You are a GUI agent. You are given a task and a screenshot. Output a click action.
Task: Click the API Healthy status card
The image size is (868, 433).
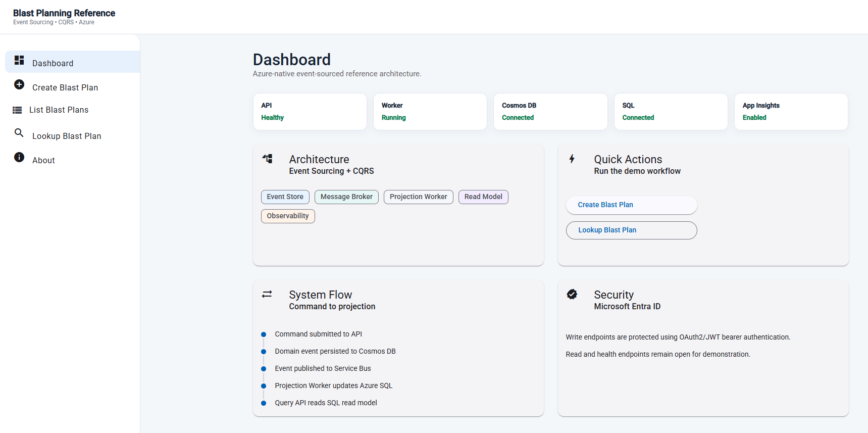[x=310, y=112]
